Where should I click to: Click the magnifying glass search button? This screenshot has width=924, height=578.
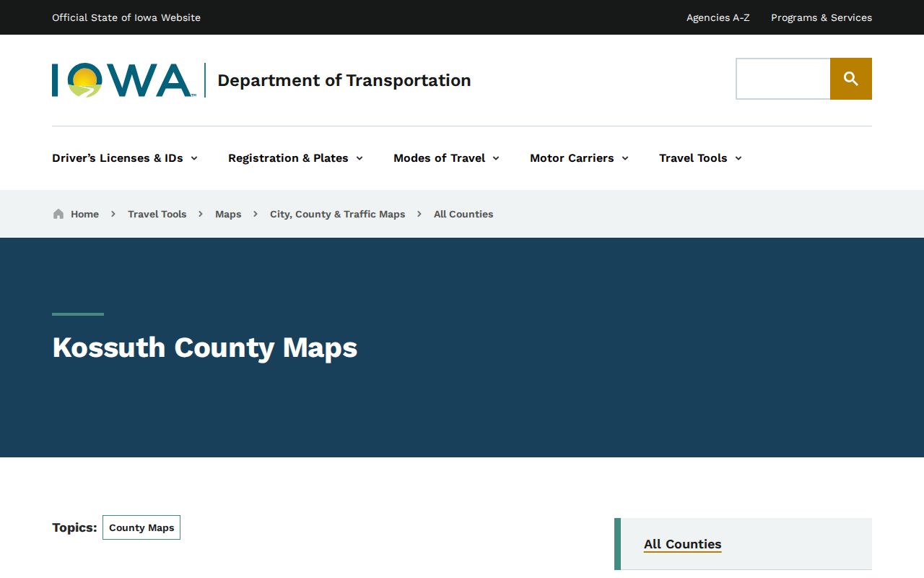[851, 79]
